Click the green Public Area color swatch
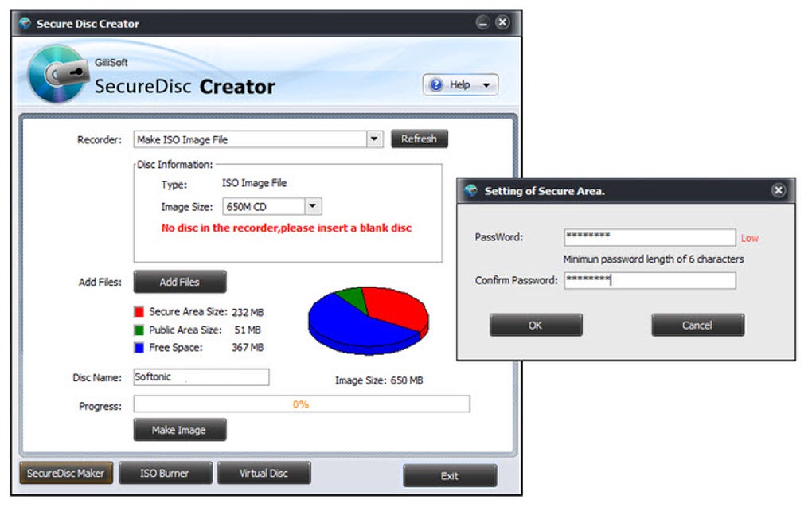This screenshot has width=812, height=515. (139, 330)
